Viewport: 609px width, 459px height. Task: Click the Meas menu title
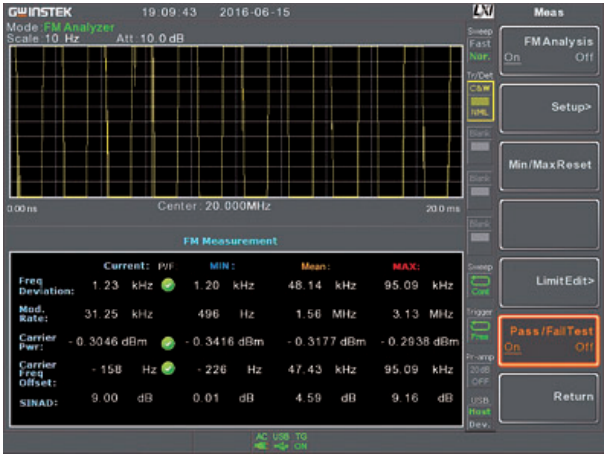pyautogui.click(x=548, y=12)
